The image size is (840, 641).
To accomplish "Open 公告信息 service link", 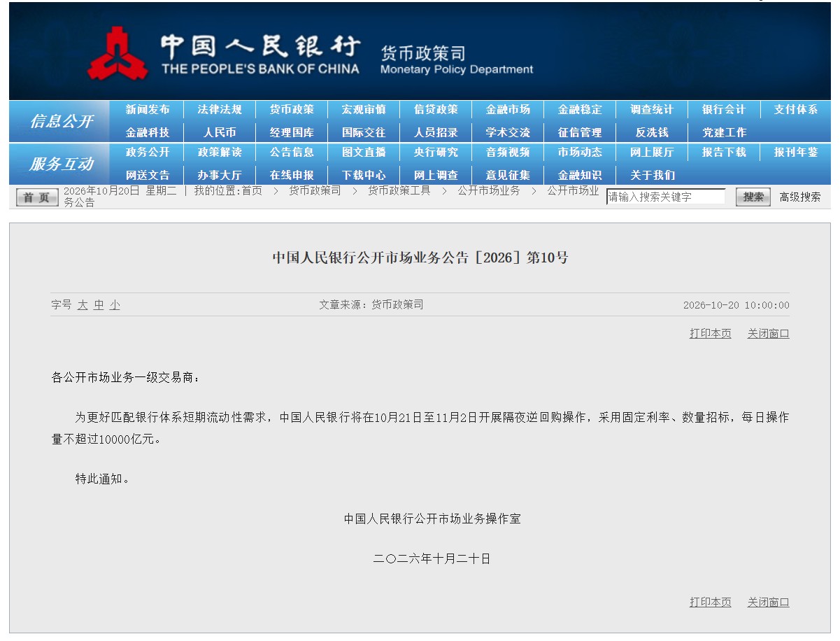I will pos(292,153).
